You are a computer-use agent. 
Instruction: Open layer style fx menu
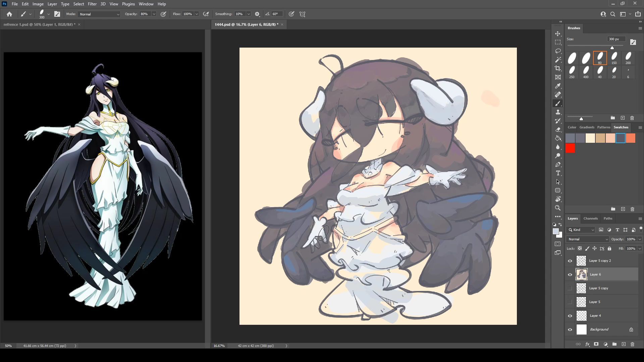coord(587,344)
